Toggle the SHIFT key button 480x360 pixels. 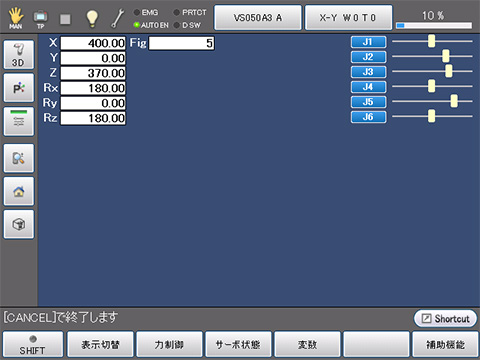[33, 345]
